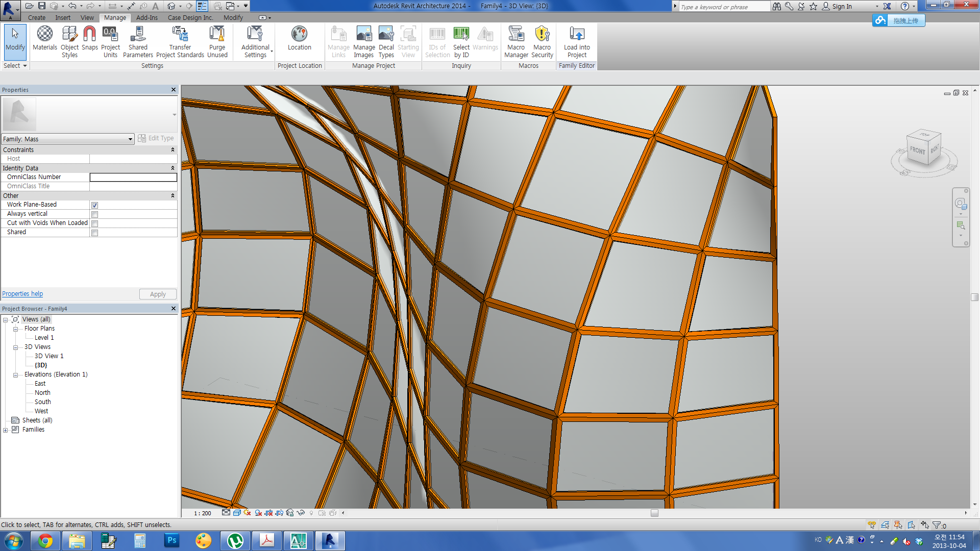Uncheck Work Plane-Based checkbox
The width and height of the screenshot is (980, 551).
point(94,205)
